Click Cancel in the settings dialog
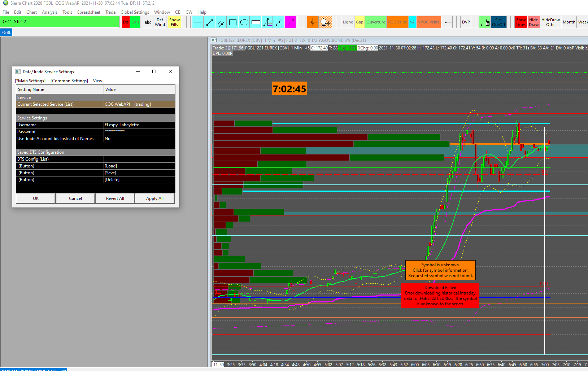The width and height of the screenshot is (588, 371). (x=75, y=198)
